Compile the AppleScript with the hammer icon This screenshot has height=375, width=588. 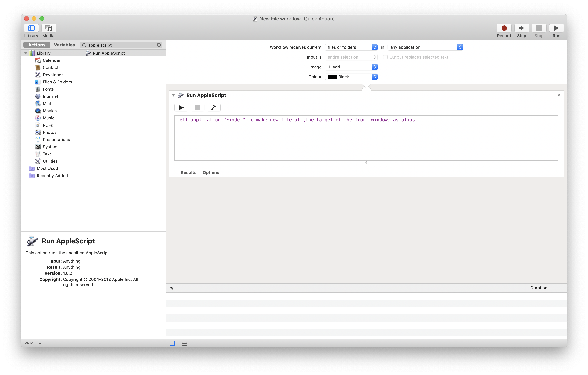(213, 107)
